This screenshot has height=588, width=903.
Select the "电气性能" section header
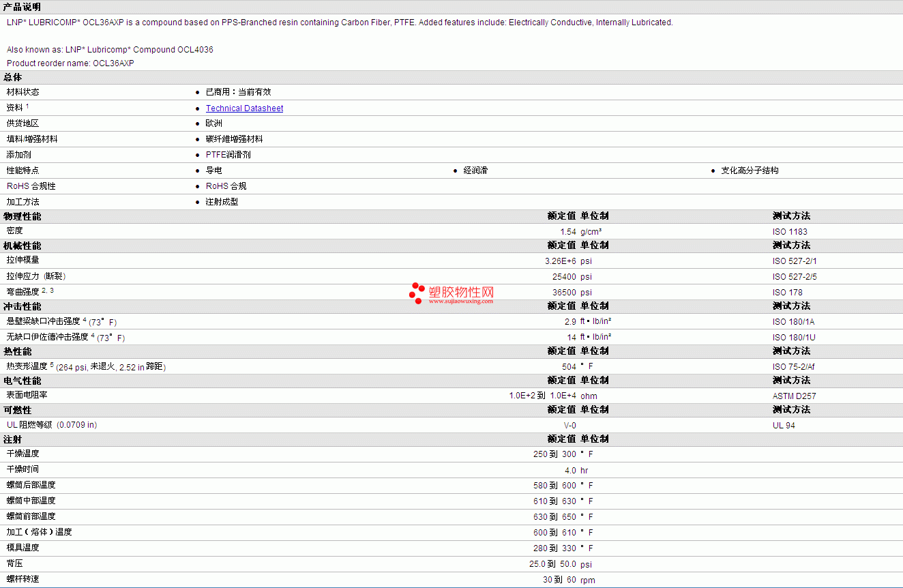click(23, 381)
